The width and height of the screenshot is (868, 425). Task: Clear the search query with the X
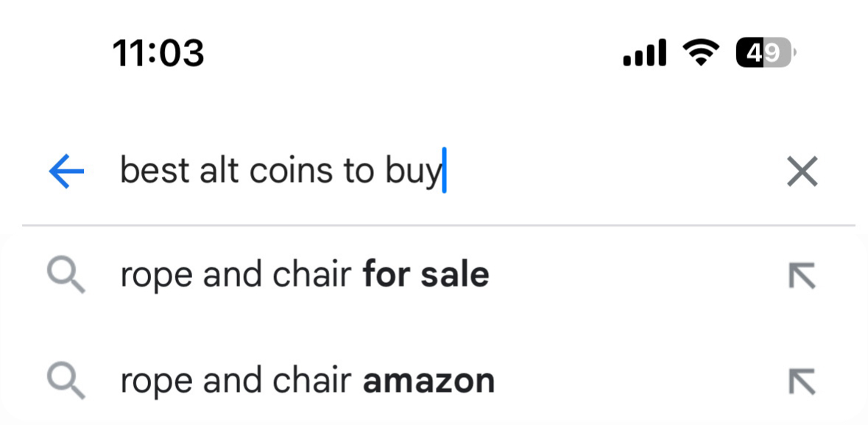click(802, 172)
